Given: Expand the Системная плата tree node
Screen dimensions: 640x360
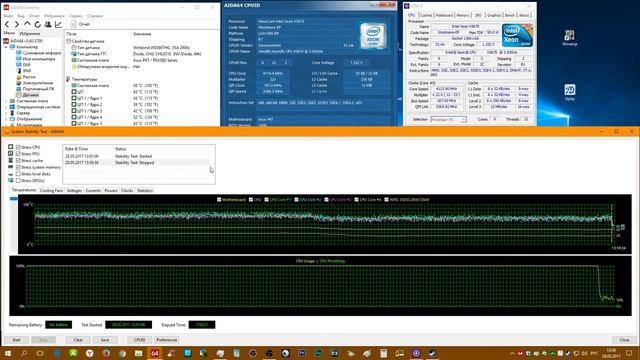Looking at the screenshot, I should coord(6,101).
